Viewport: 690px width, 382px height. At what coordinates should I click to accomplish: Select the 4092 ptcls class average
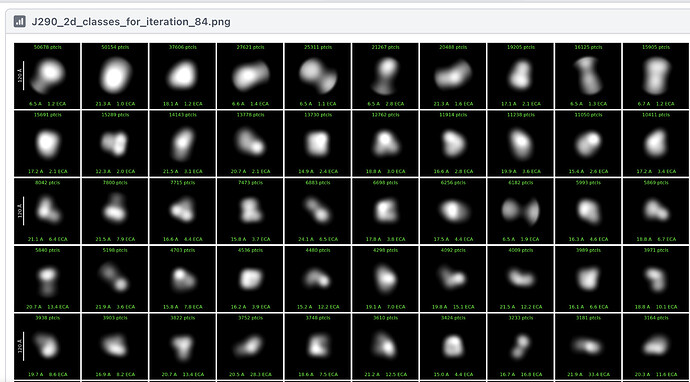coord(453,279)
